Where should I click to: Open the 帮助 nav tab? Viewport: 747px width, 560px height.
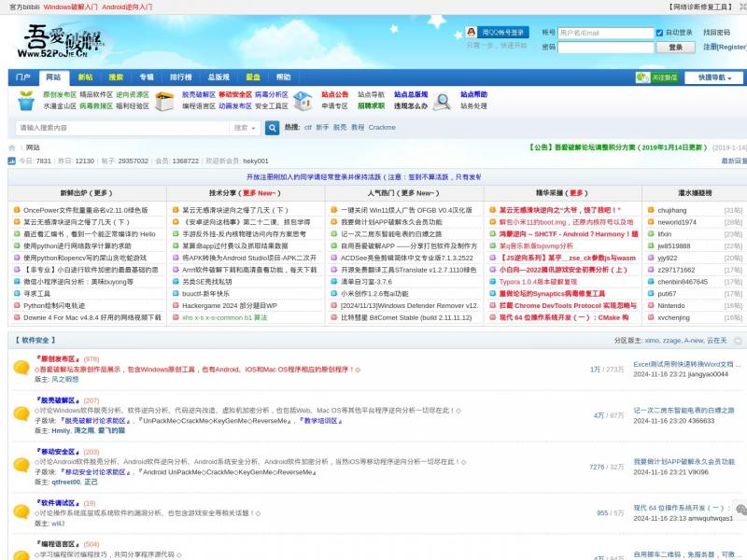[284, 77]
